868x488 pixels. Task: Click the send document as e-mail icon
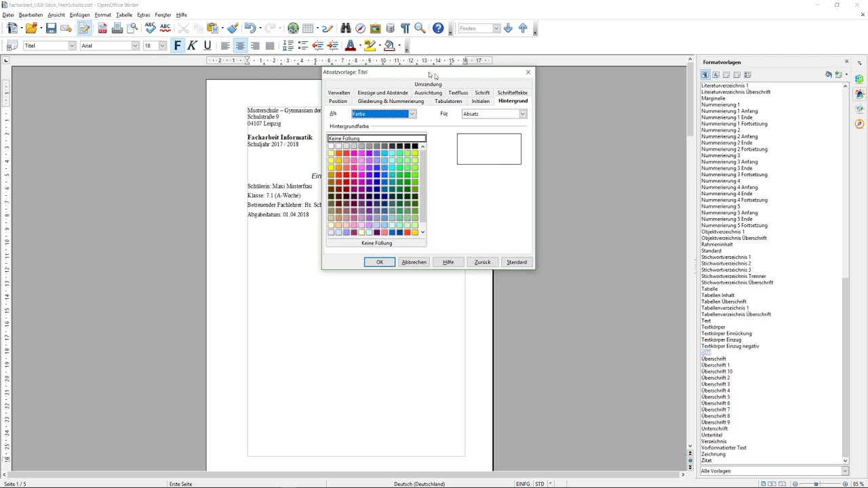point(66,28)
